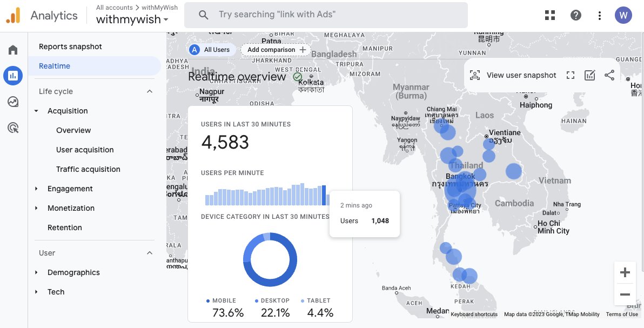The height and width of the screenshot is (328, 644).
Task: Select the Reports bar chart icon
Action: click(13, 76)
